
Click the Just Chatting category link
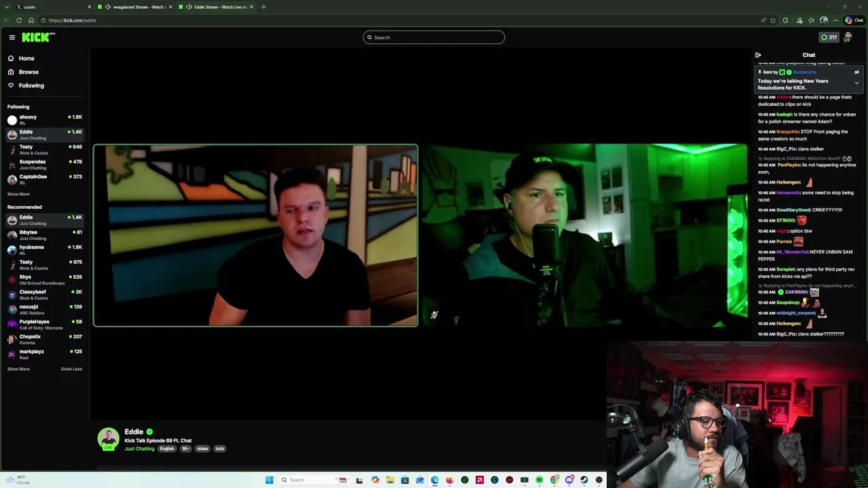pyautogui.click(x=139, y=449)
